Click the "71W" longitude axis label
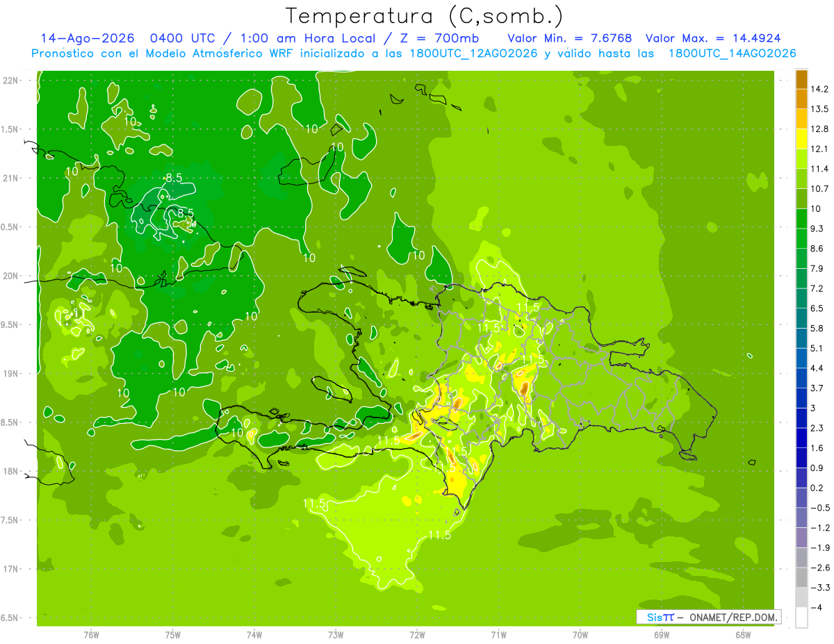Image resolution: width=834 pixels, height=644 pixels. coord(498,634)
